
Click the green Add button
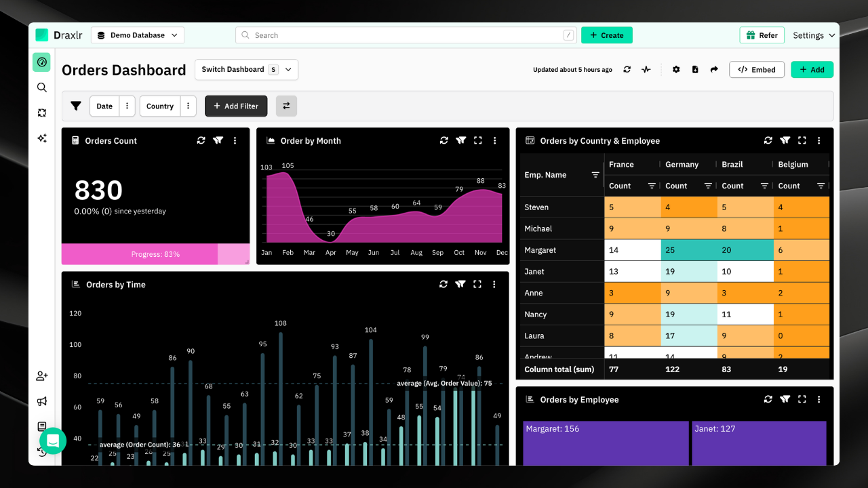(x=812, y=69)
